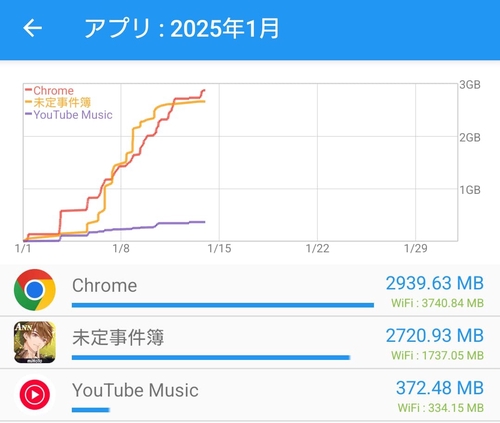The height and width of the screenshot is (423, 500).
Task: Tap the YouTube Music app icon
Action: click(x=35, y=394)
